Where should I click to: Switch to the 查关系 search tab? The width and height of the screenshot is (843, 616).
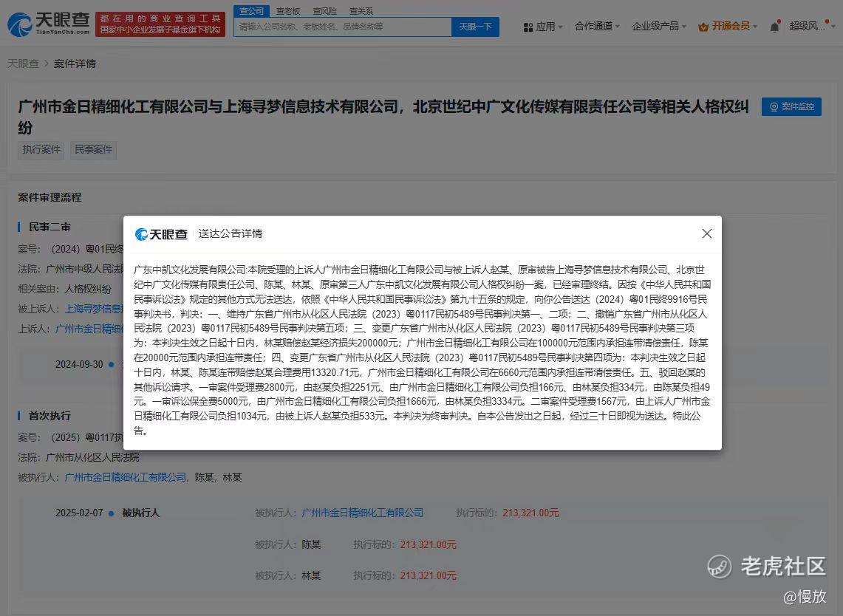(x=361, y=11)
